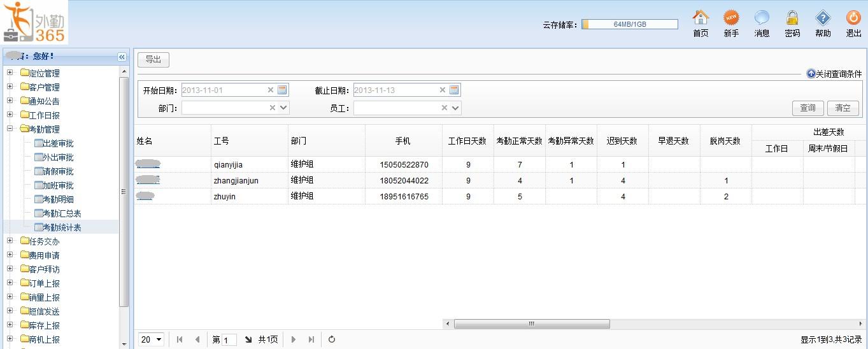Expand the 费用申请 tree node
The height and width of the screenshot is (349, 868).
click(10, 255)
